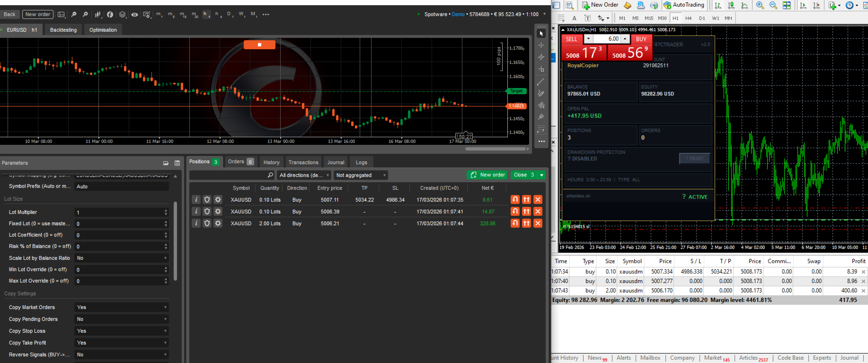Select MetaTrader candlestick chart icon
This screenshot has width=868, height=363.
tap(731, 5)
